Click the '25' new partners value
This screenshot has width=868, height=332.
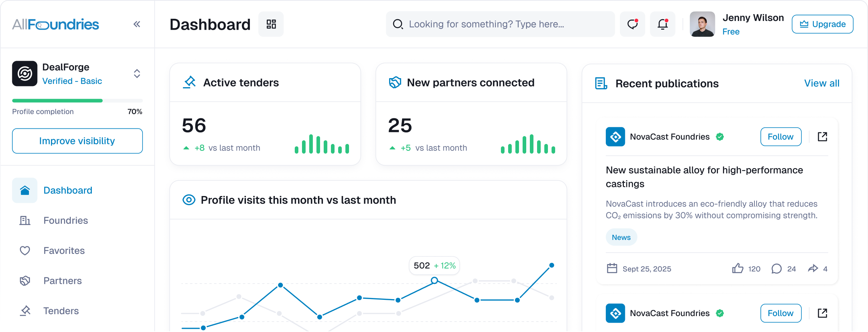(400, 125)
